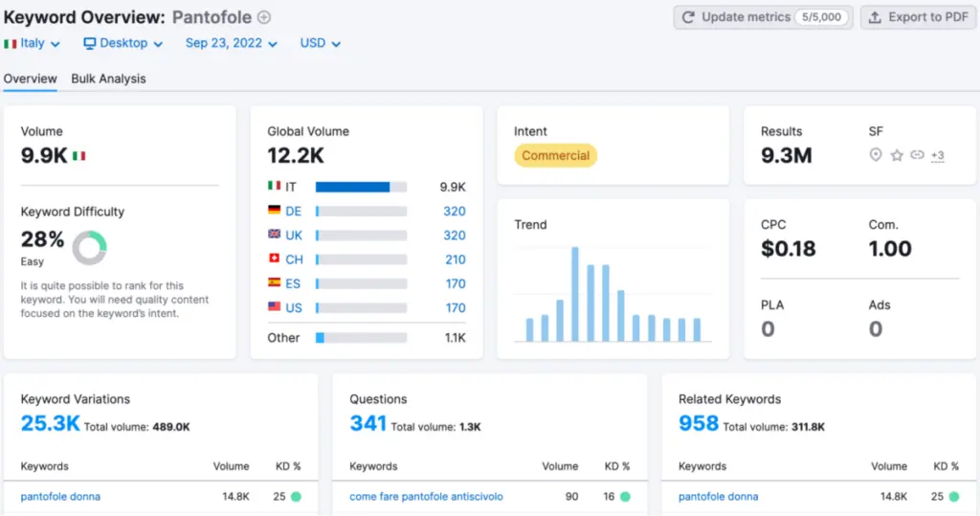Screen dimensions: 980x516
Task: Click the Germany flag in Global Volume
Action: [275, 211]
